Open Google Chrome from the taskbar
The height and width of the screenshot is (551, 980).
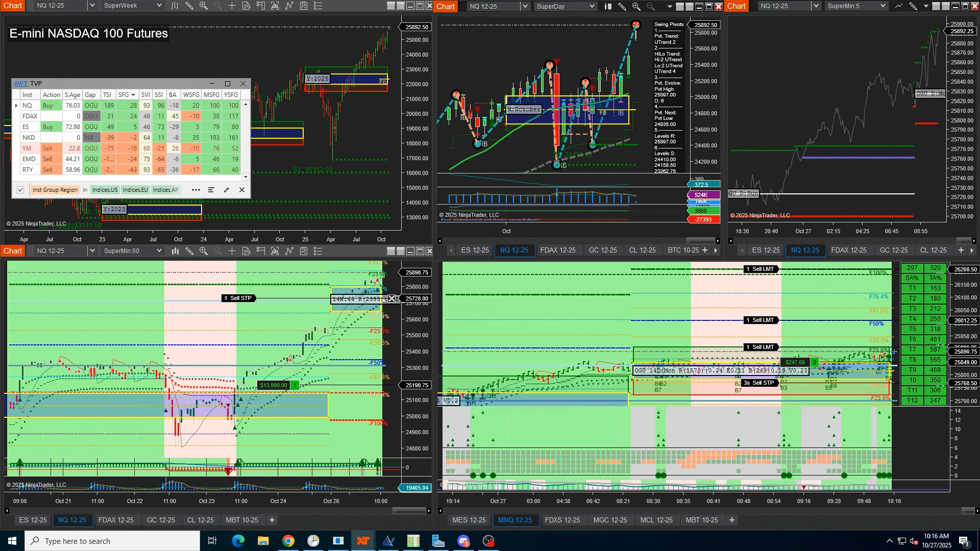pyautogui.click(x=288, y=541)
